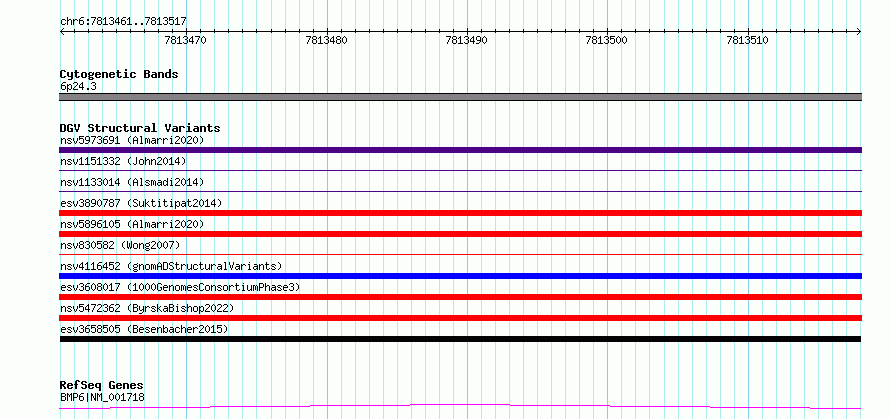890x419 pixels.
Task: Open the BMP6|NM_001718 gene label
Action: click(x=102, y=397)
